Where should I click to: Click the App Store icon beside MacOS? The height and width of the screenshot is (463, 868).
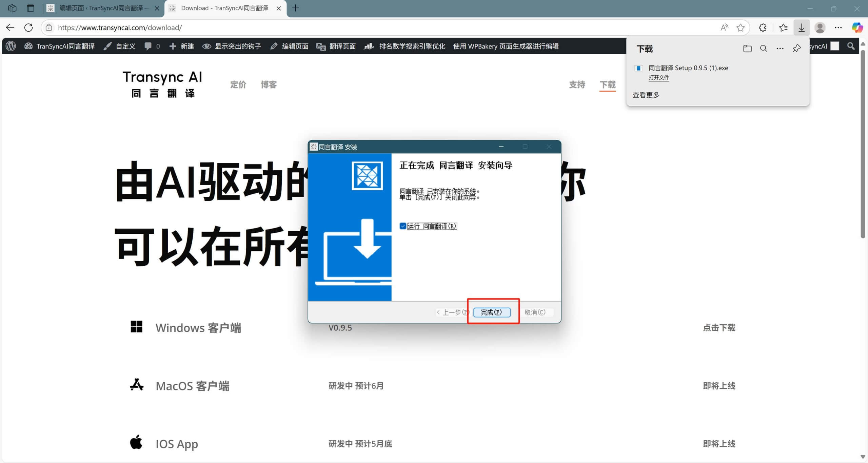[137, 385]
